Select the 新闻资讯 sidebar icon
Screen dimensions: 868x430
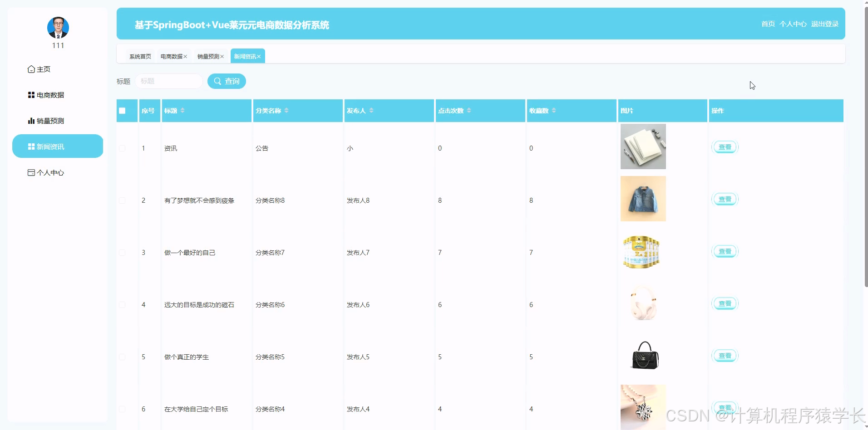point(30,146)
